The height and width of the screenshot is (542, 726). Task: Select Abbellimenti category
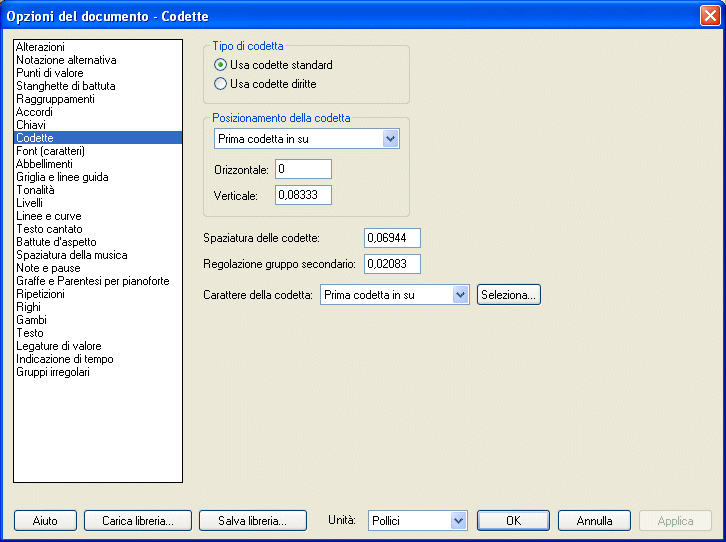[98, 163]
